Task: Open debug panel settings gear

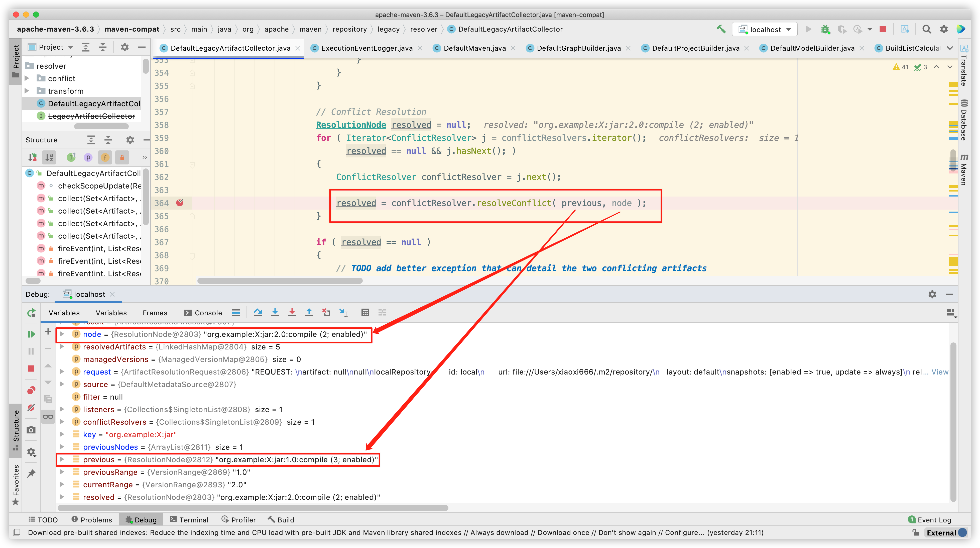Action: point(932,294)
